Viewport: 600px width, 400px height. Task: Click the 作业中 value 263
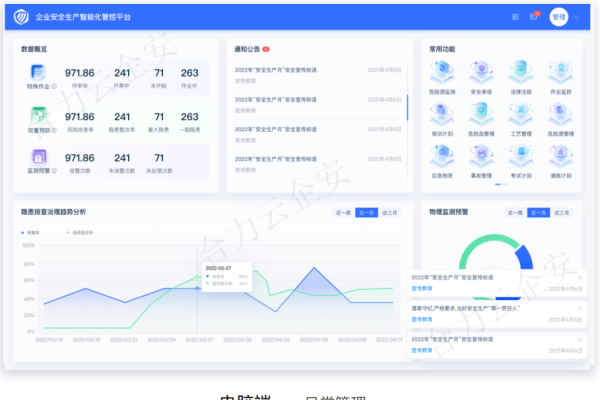pos(189,73)
